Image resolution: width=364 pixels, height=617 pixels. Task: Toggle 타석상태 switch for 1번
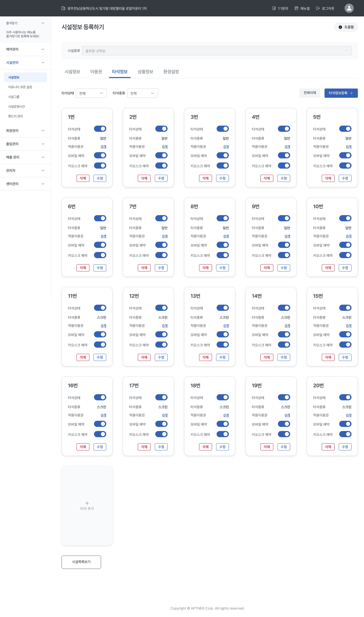(x=100, y=129)
